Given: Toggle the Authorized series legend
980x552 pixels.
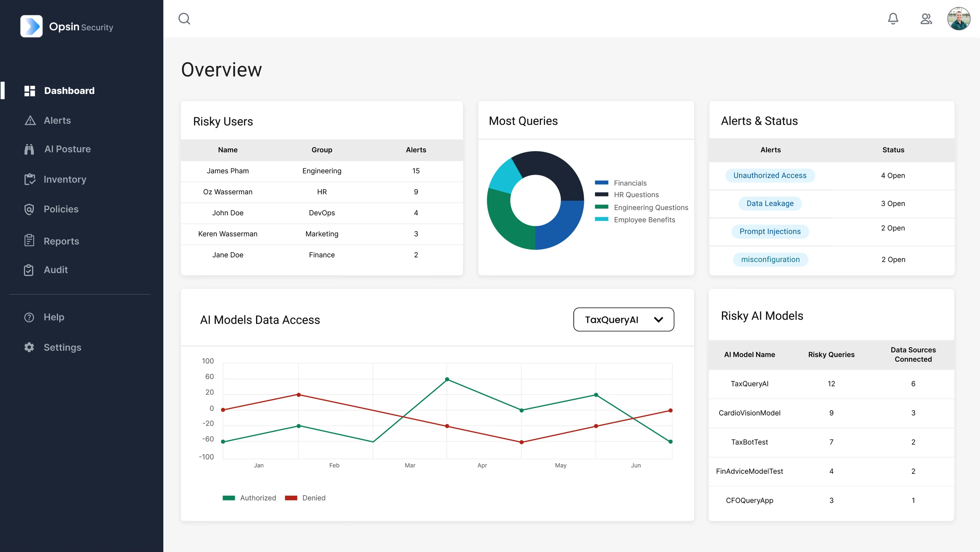Looking at the screenshot, I should pyautogui.click(x=249, y=498).
